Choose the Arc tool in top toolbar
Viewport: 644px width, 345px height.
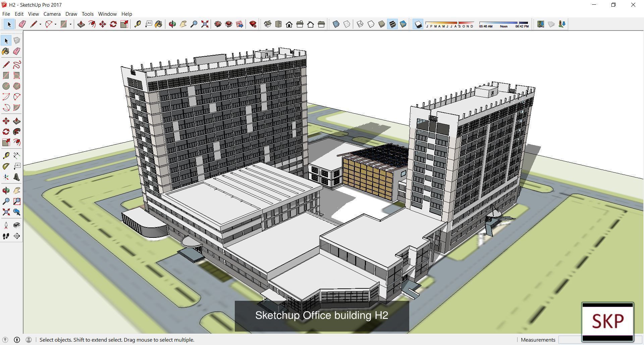tap(49, 24)
